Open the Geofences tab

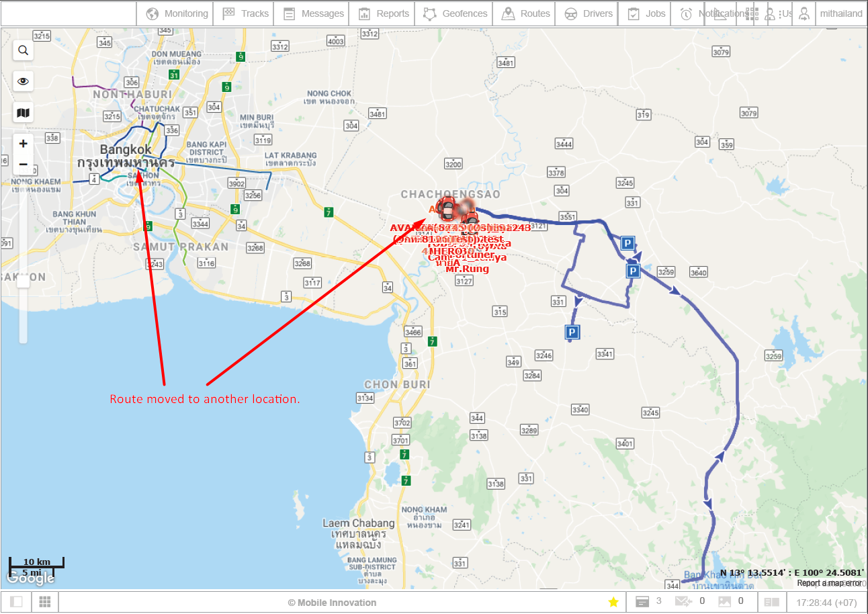(455, 13)
